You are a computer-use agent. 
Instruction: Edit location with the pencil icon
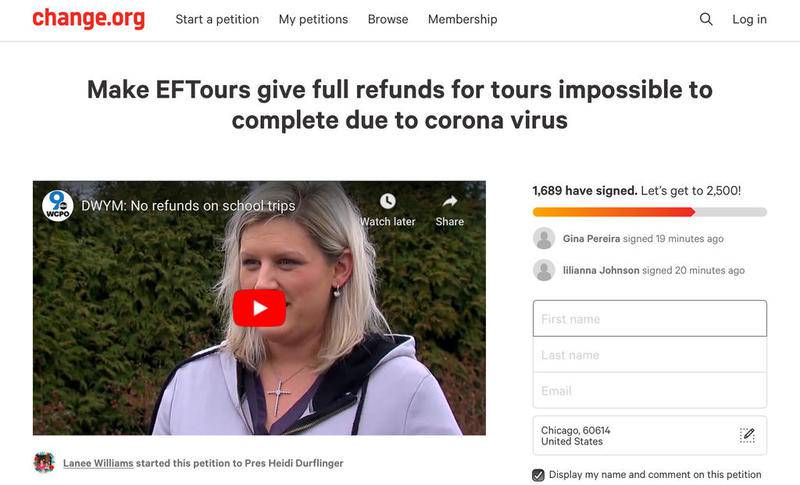pos(747,435)
